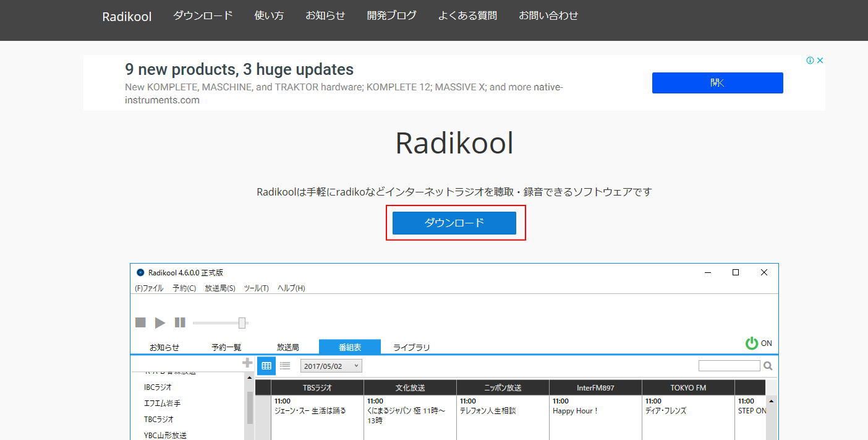The height and width of the screenshot is (440, 868).
Task: Toggle the green power ON icon
Action: tap(752, 343)
